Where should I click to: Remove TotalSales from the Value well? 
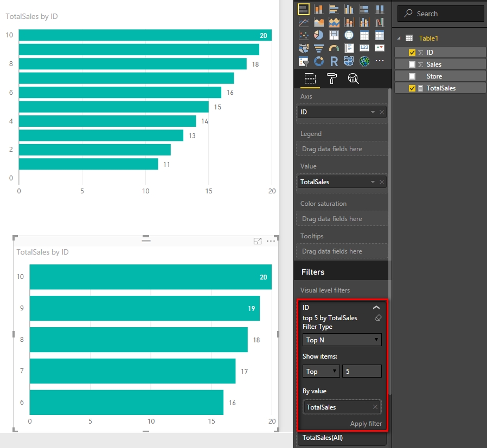(382, 182)
